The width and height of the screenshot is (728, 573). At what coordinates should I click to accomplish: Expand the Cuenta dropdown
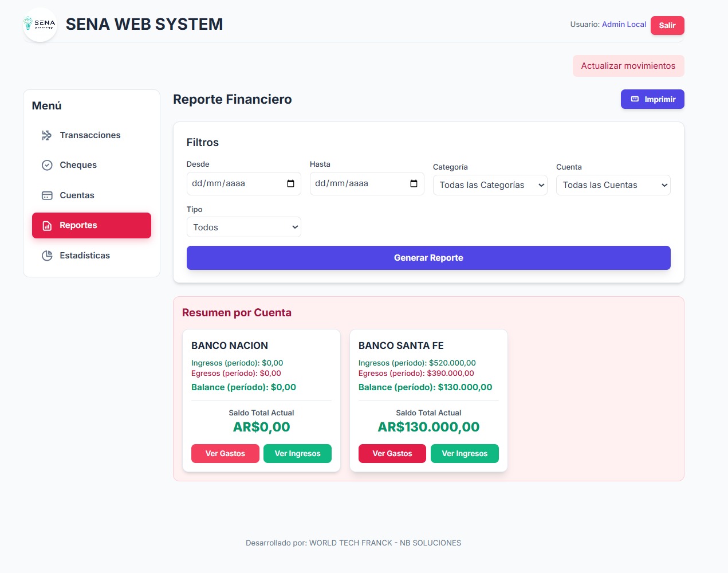coord(613,185)
